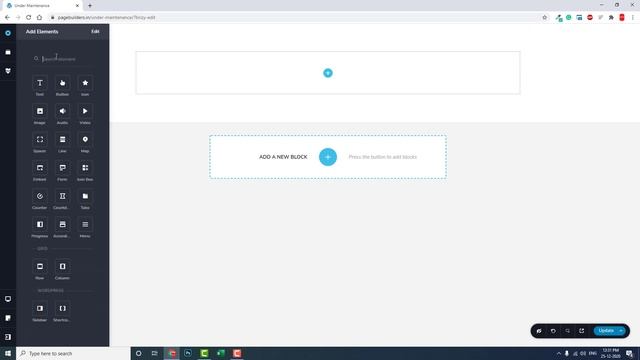640x360 pixels.
Task: Select the Embed element icon
Action: (x=40, y=168)
